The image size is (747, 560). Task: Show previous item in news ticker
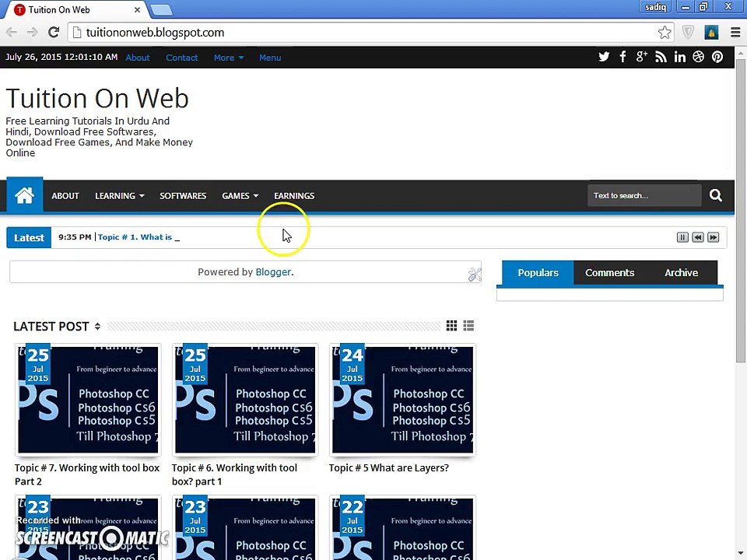(698, 237)
